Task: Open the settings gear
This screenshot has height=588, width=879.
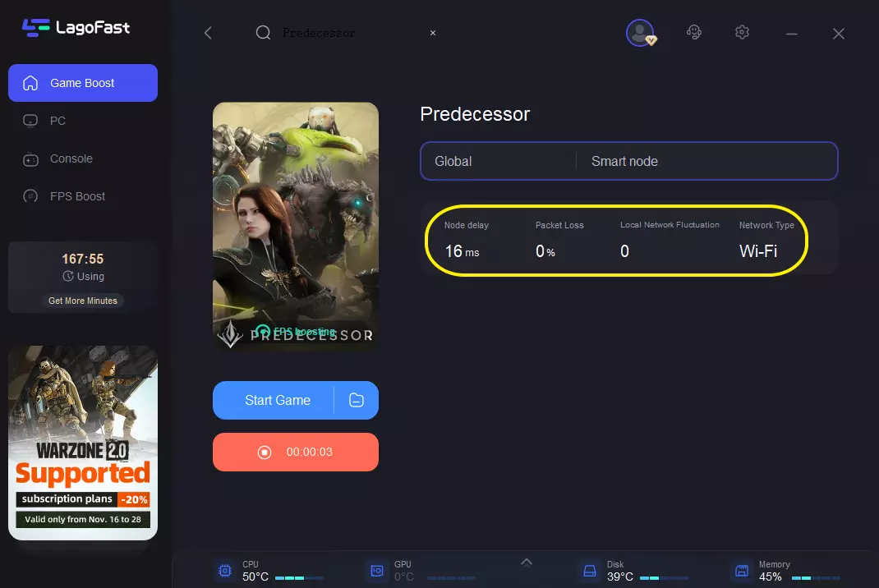Action: (x=742, y=32)
